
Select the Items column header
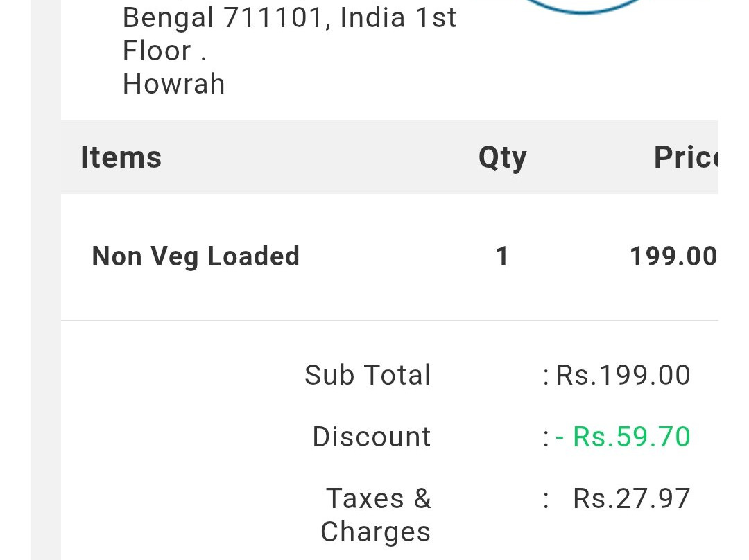tap(121, 157)
